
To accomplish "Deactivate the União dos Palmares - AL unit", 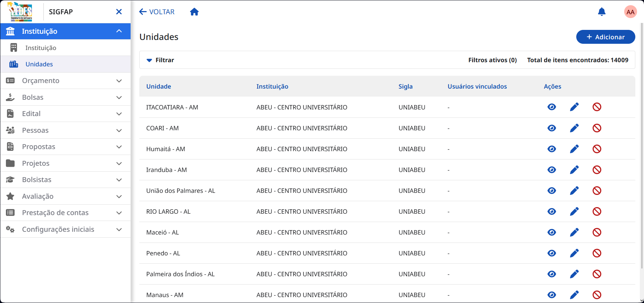I will pyautogui.click(x=597, y=190).
